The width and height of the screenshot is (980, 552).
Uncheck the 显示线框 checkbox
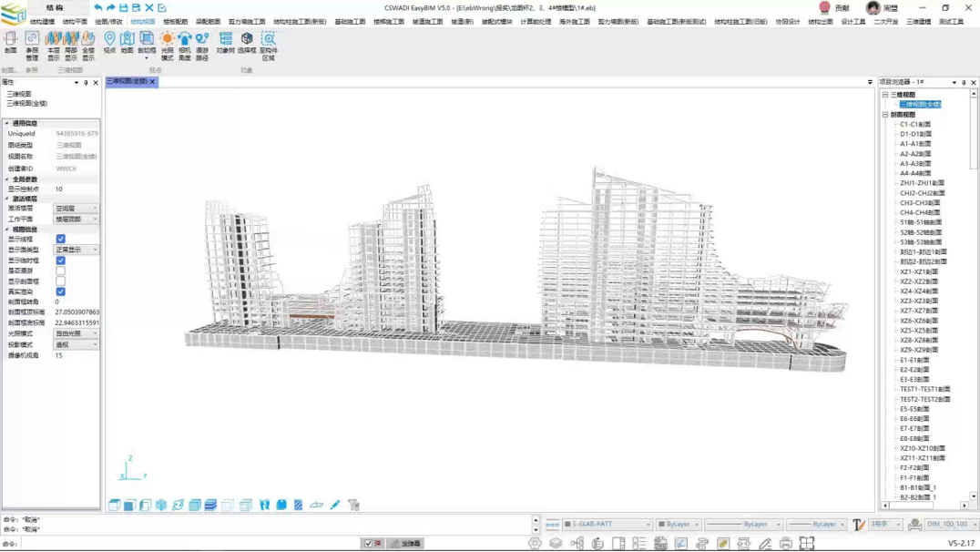[60, 240]
